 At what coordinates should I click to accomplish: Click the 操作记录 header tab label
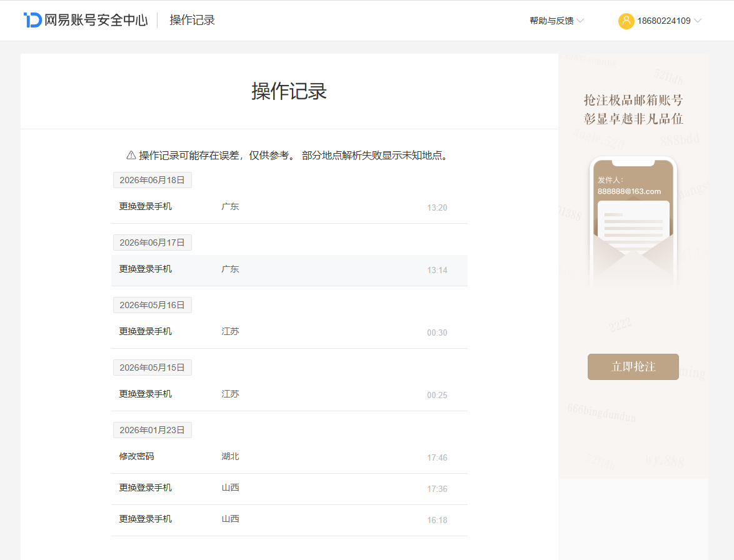pyautogui.click(x=192, y=20)
